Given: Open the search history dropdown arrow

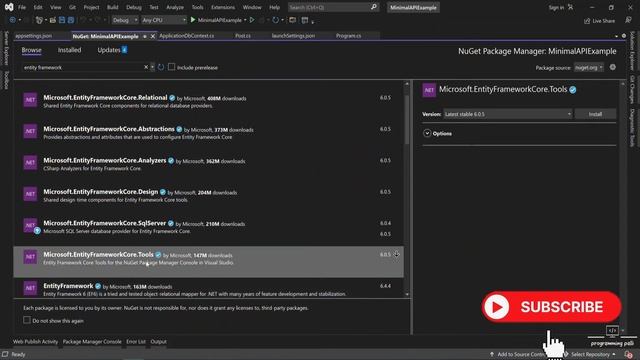Looking at the screenshot, I should [152, 67].
